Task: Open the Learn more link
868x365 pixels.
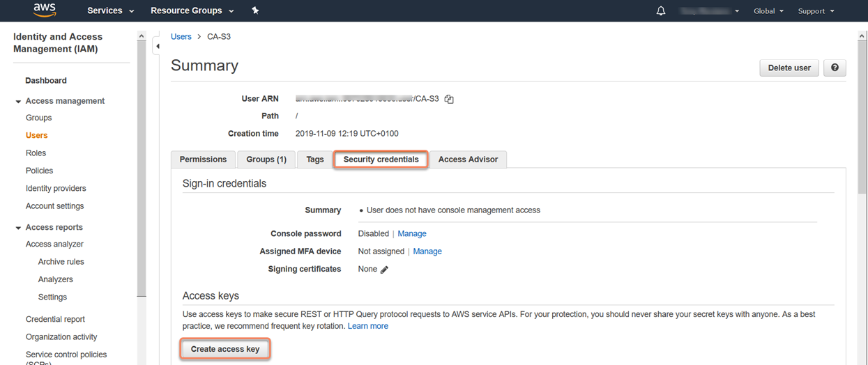Action: coord(368,326)
